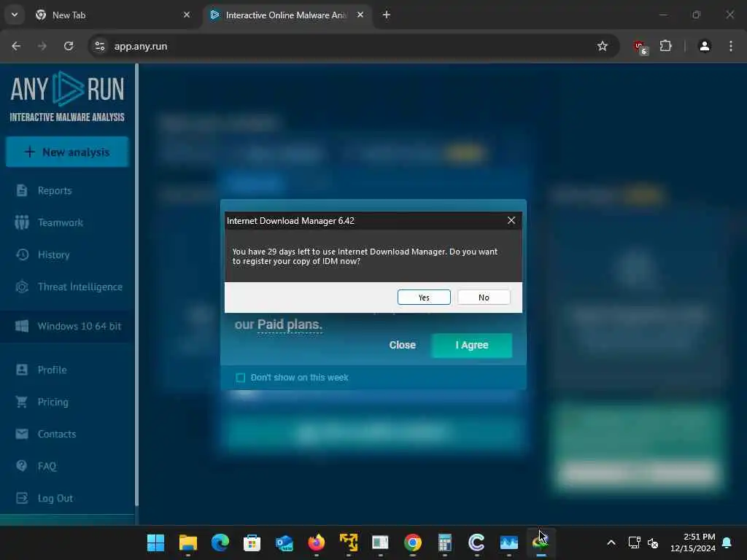Check Don't show on this week

click(241, 378)
